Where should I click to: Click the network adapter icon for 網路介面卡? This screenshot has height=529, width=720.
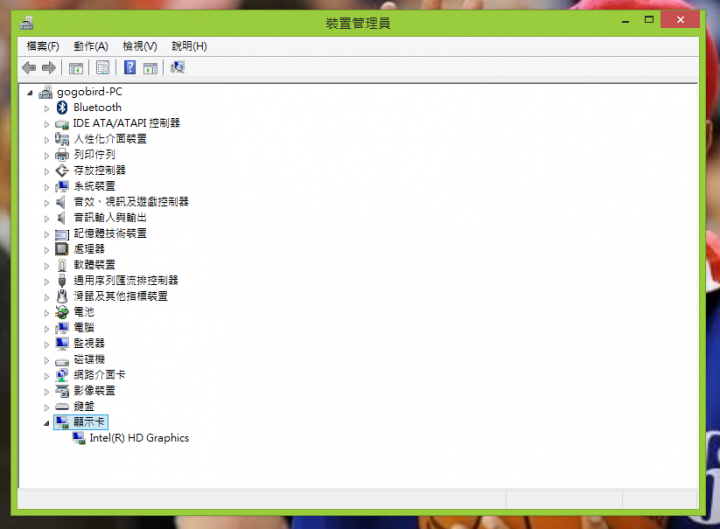point(62,375)
